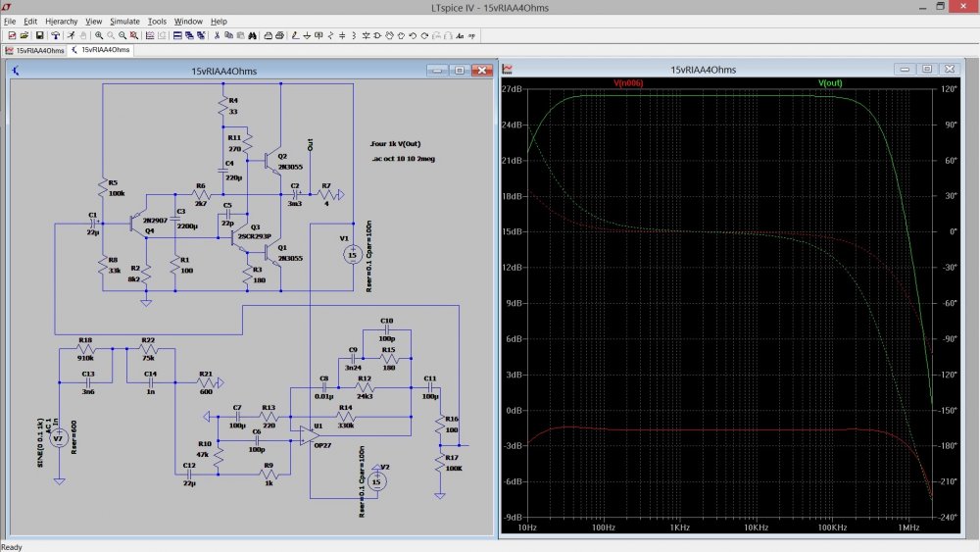Click the Save icon in toolbar

click(39, 35)
